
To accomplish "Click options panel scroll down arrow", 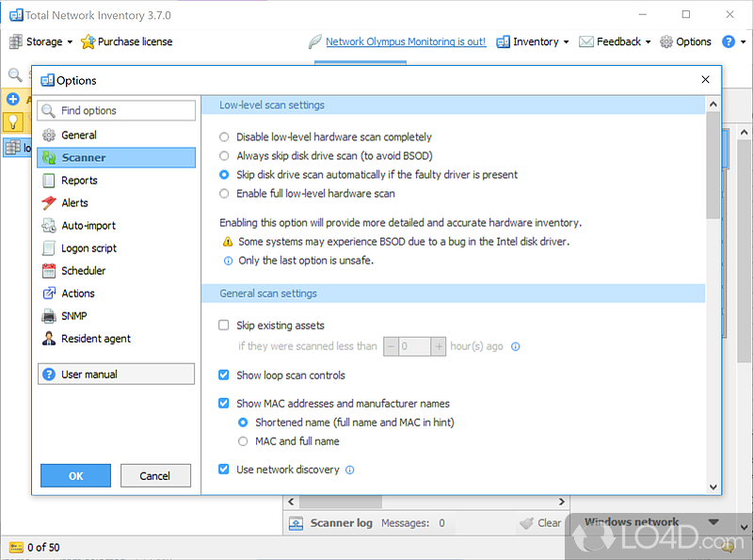I will tap(713, 487).
